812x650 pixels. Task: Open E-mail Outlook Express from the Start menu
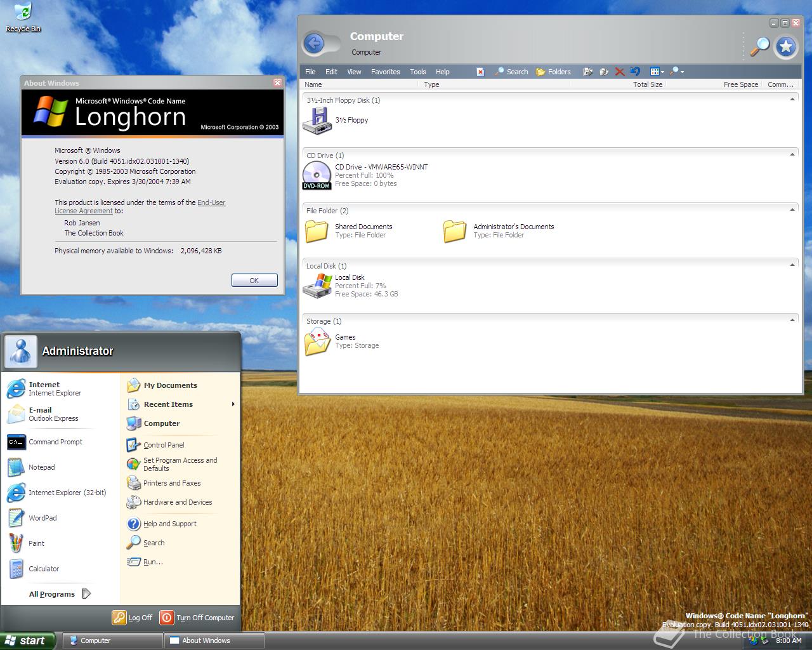(61, 414)
